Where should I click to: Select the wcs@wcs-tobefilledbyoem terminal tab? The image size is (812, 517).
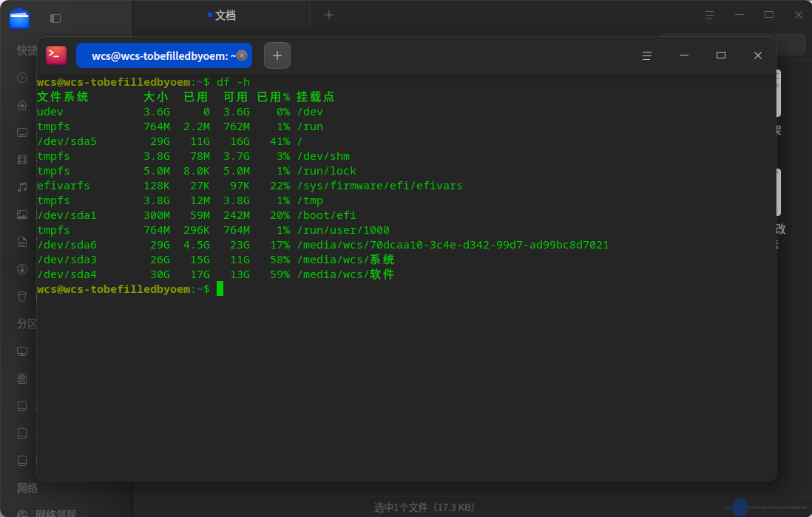point(164,55)
